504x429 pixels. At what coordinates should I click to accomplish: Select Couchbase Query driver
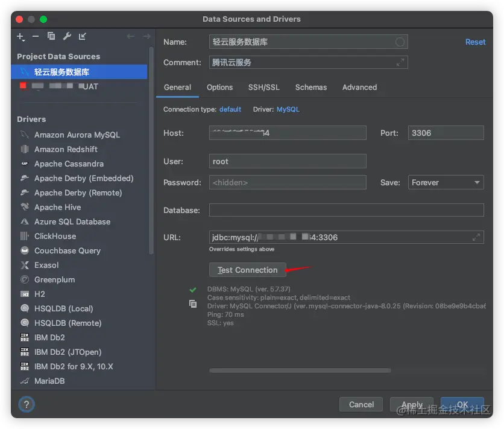(x=68, y=250)
